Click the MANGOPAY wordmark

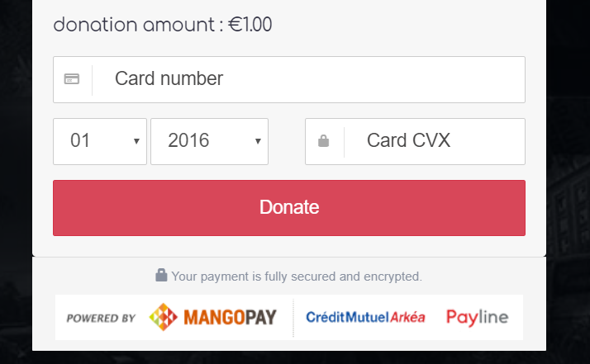pos(231,318)
